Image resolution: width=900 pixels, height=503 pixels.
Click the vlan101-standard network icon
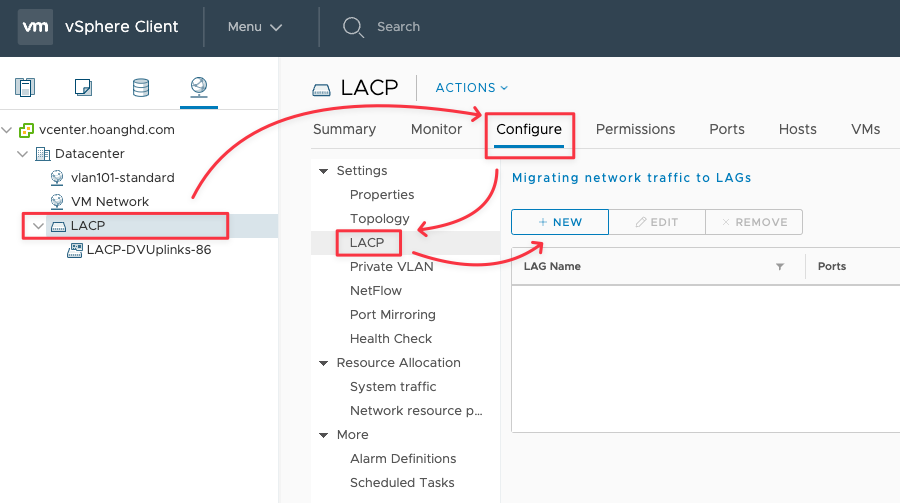pos(57,178)
